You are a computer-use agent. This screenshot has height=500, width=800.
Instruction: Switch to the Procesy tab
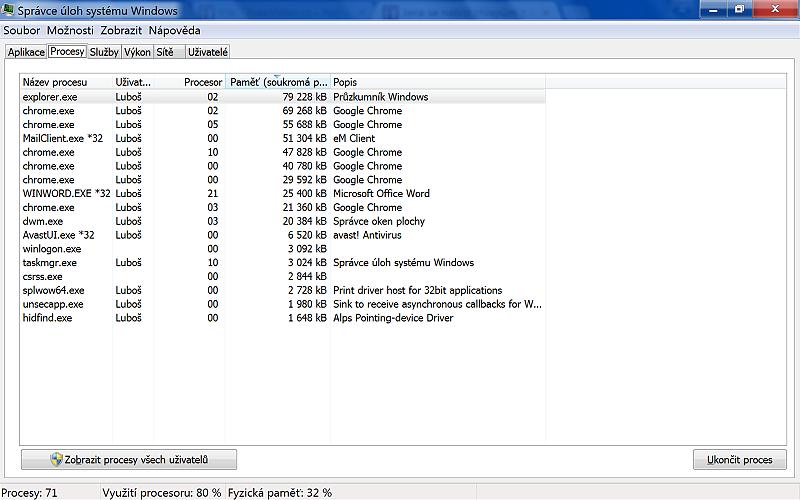click(67, 51)
